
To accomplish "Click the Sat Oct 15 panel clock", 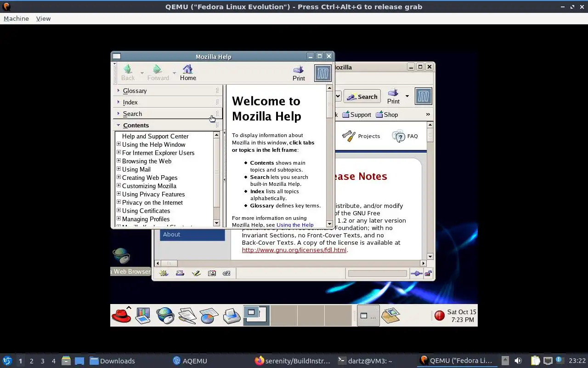I will click(462, 316).
